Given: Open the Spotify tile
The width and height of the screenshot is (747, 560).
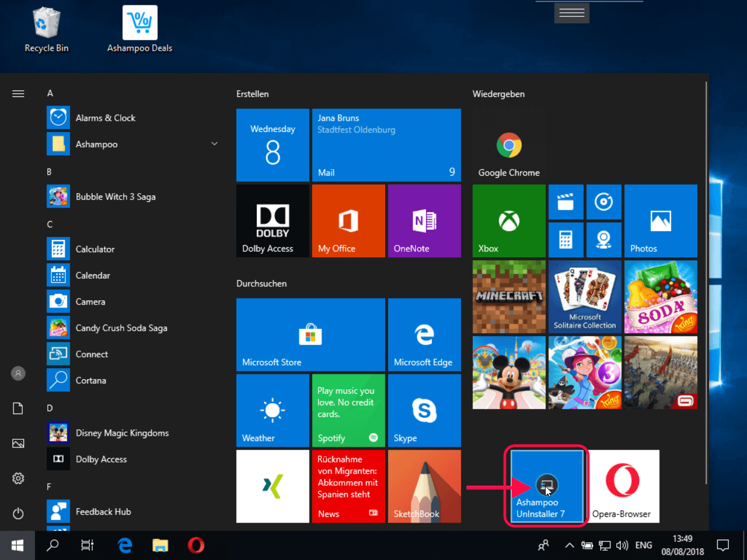Looking at the screenshot, I should (348, 411).
